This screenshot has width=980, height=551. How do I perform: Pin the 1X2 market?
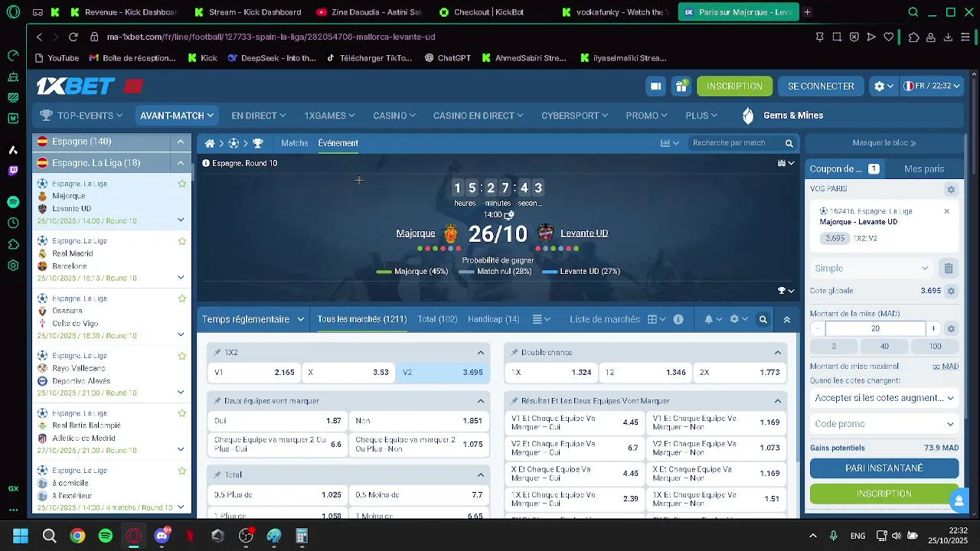tap(217, 353)
